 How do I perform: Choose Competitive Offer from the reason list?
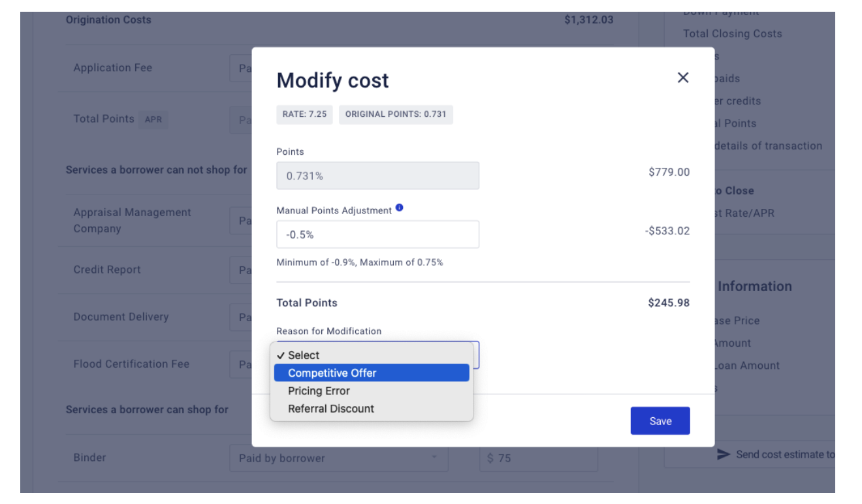point(372,373)
